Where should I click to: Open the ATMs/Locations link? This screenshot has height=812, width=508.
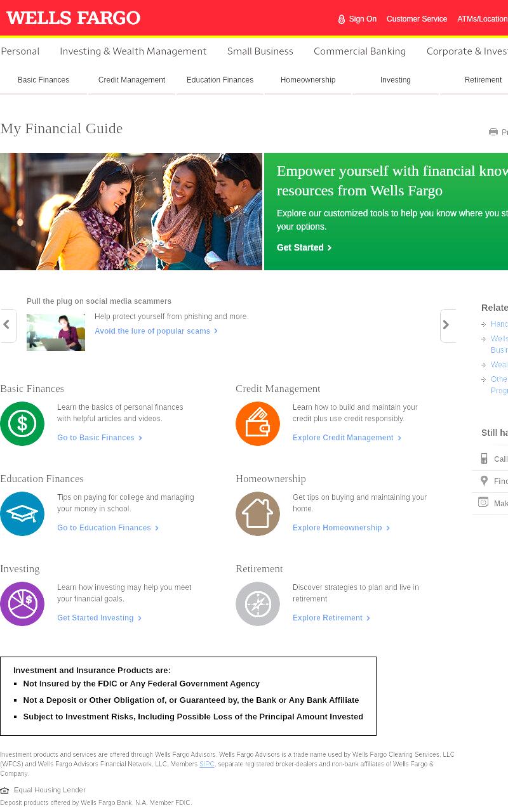point(483,19)
